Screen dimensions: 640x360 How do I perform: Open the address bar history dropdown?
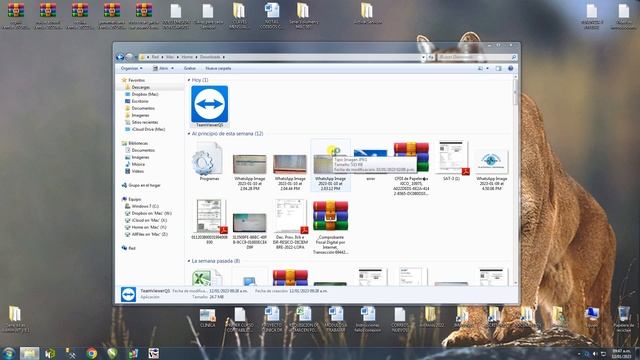[423, 57]
